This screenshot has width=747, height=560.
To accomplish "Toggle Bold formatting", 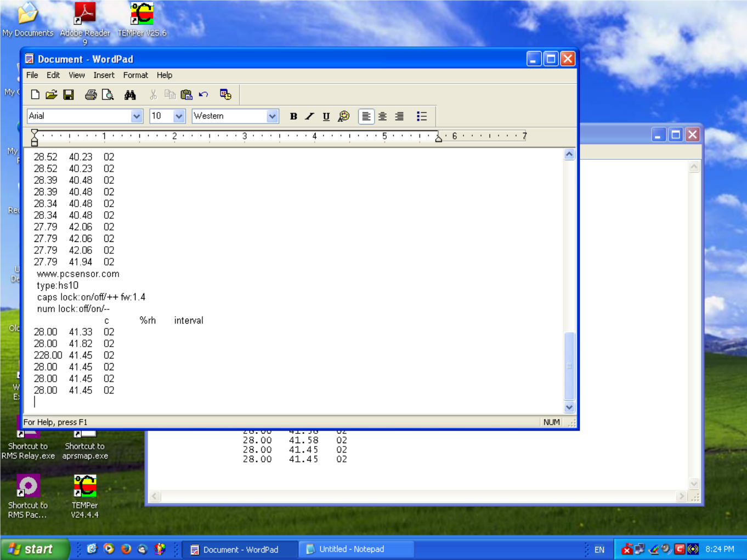I will (x=293, y=116).
